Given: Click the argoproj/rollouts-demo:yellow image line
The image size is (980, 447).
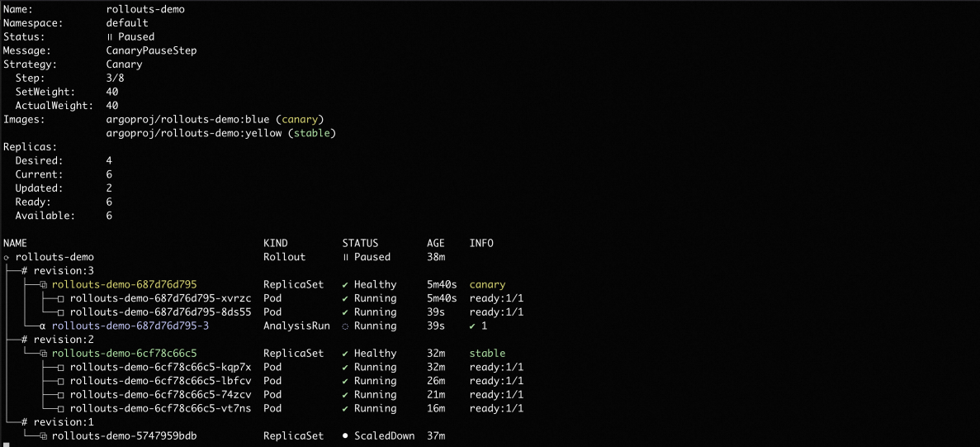Looking at the screenshot, I should (x=221, y=133).
